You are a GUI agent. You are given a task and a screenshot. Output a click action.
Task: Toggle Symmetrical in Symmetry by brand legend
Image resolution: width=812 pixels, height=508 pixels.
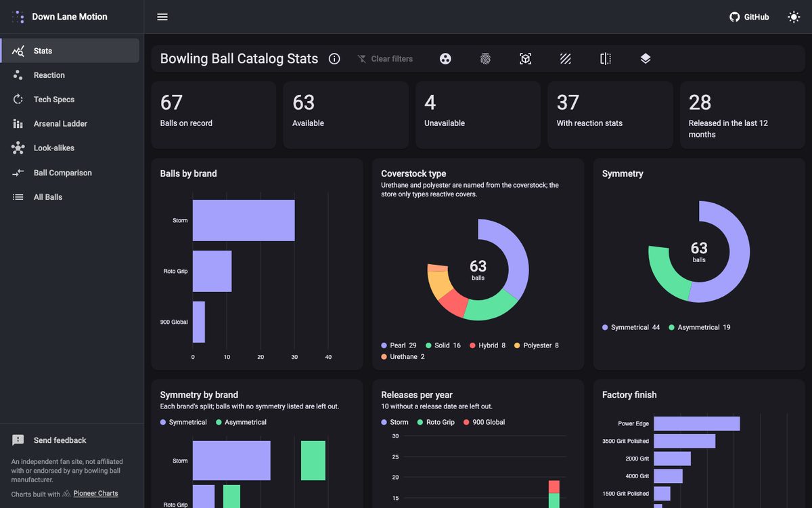[184, 422]
